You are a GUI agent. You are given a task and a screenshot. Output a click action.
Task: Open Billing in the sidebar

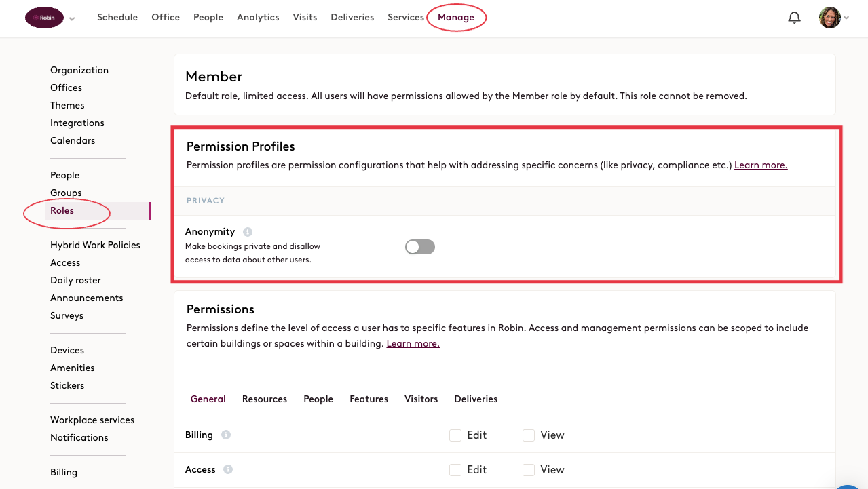pyautogui.click(x=64, y=472)
